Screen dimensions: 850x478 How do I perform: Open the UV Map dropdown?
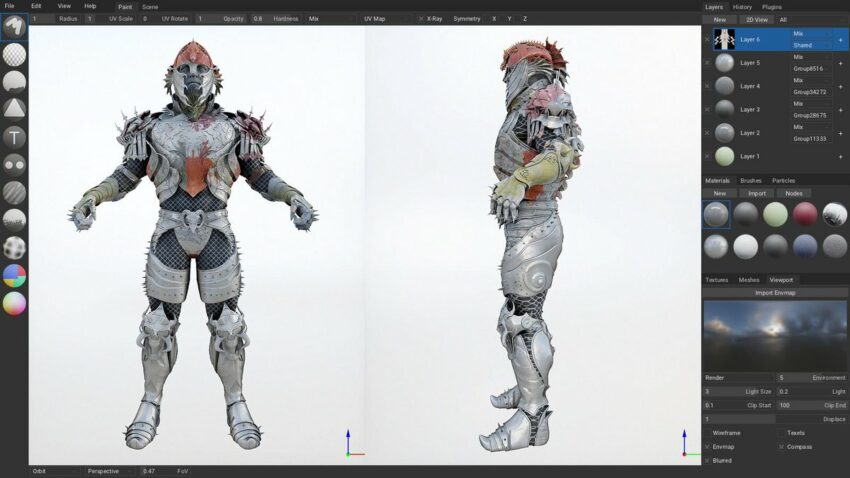385,19
